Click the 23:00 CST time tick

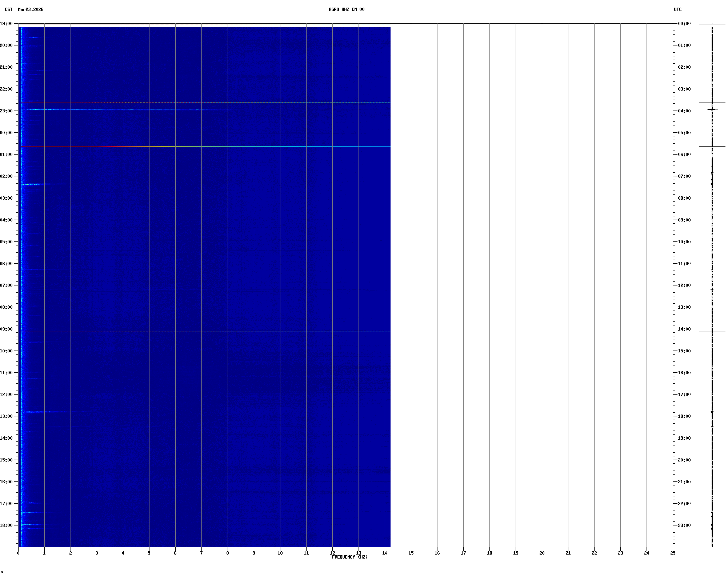click(7, 111)
